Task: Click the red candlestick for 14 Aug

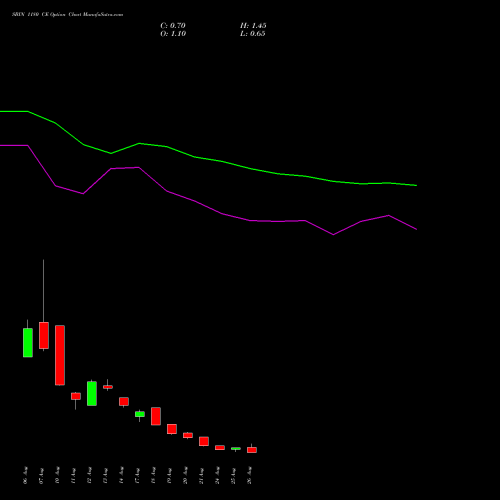Action: click(x=124, y=401)
